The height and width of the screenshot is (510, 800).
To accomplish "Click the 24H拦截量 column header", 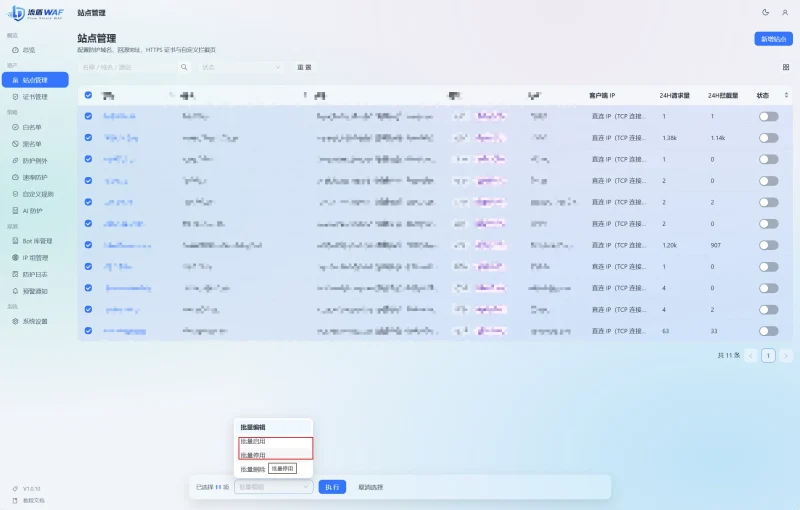I will coord(723,95).
